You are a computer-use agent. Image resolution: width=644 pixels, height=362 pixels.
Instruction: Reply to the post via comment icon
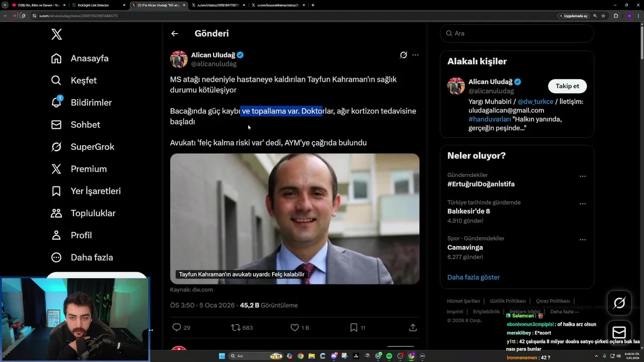pyautogui.click(x=177, y=327)
